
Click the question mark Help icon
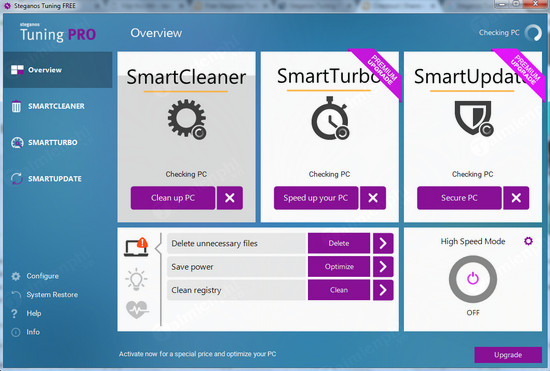pos(14,313)
